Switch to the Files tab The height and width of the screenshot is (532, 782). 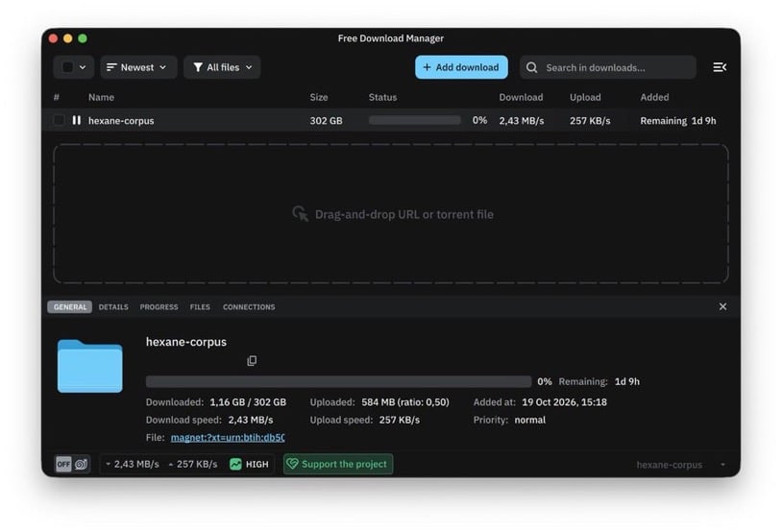point(200,306)
